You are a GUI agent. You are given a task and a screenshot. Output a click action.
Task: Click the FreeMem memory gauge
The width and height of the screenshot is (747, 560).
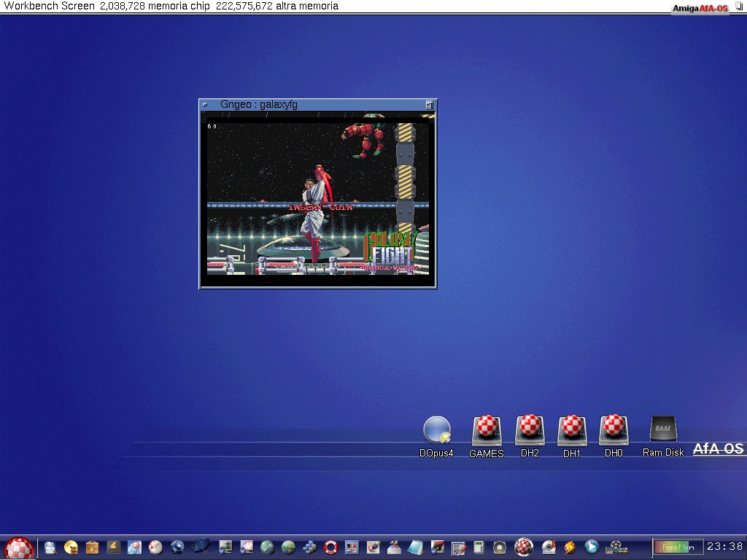coord(678,547)
